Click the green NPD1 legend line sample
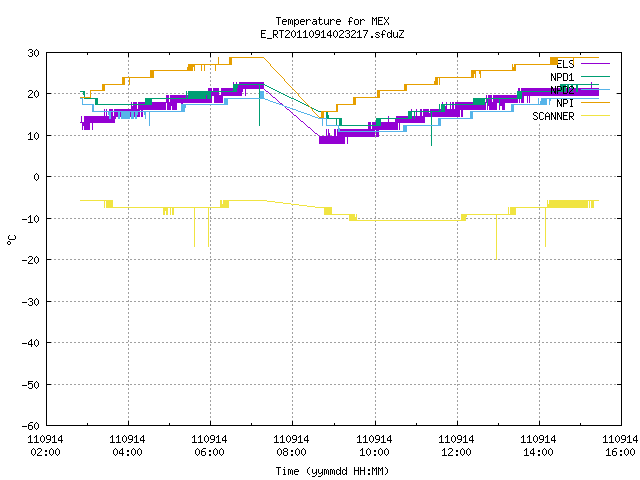This screenshot has width=640, height=480. point(595,76)
